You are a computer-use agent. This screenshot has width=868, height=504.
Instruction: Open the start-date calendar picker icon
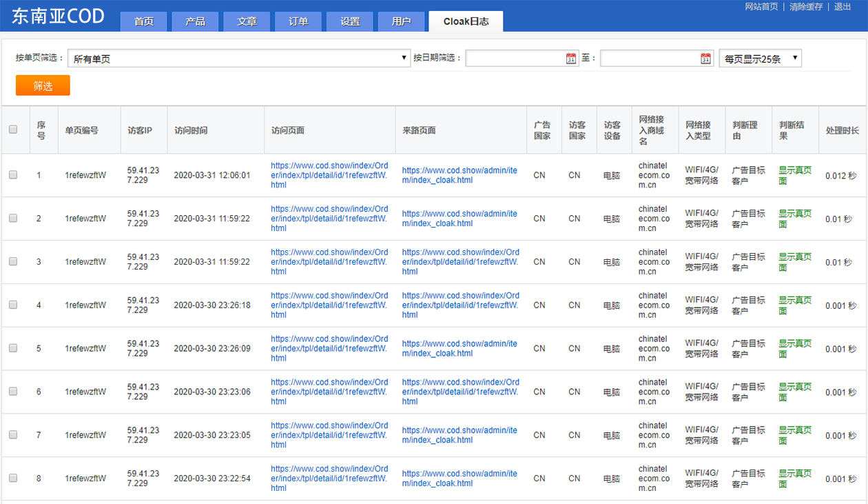point(571,59)
